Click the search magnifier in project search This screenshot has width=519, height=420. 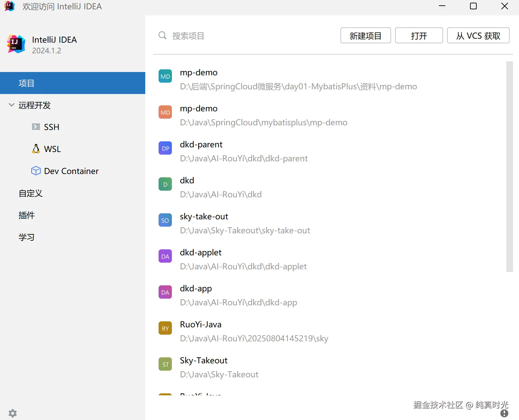click(x=162, y=35)
